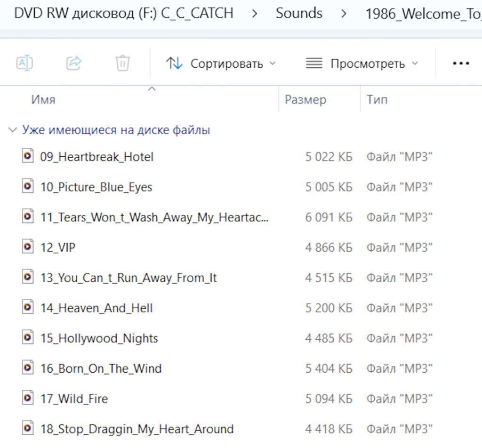Image resolution: width=482 pixels, height=448 pixels.
Task: Collapse the Уже имеющиеся на диске файлы group
Action: pyautogui.click(x=12, y=130)
